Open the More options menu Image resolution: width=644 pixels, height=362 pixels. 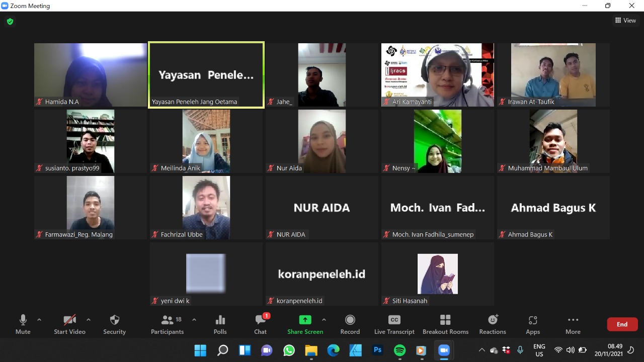[x=573, y=324]
